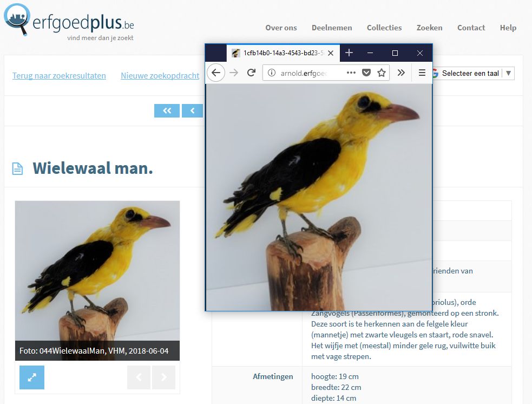Image resolution: width=532 pixels, height=404 pixels.
Task: Click Firefox popup back arrow
Action: click(x=216, y=73)
